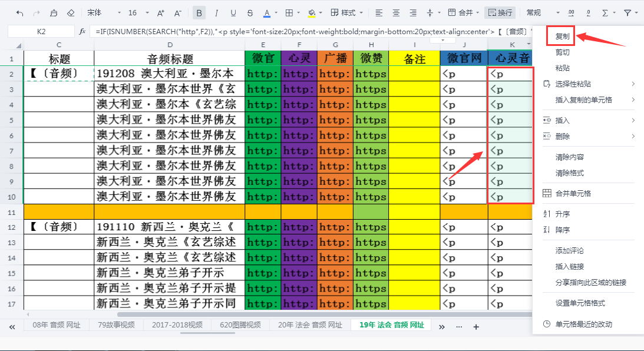Open the 选择性粘贴 submenu
644x351 pixels.
589,84
